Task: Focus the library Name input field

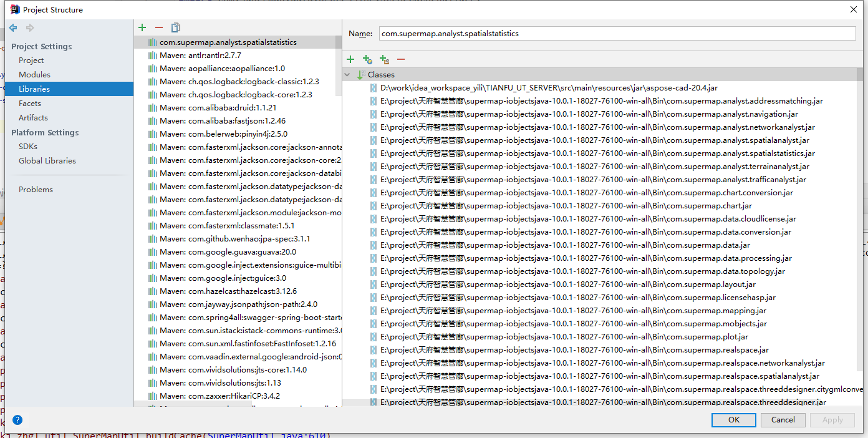Action: point(617,34)
